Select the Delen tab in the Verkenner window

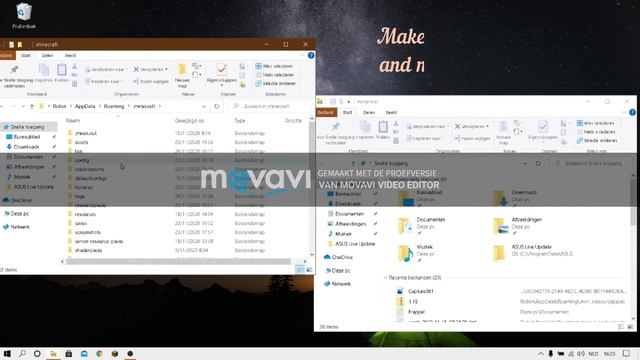(369, 112)
